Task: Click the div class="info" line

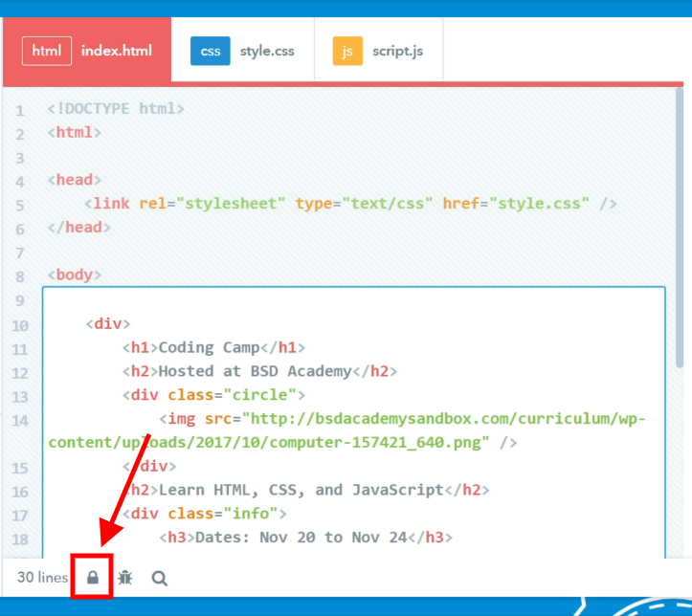Action: click(x=205, y=514)
